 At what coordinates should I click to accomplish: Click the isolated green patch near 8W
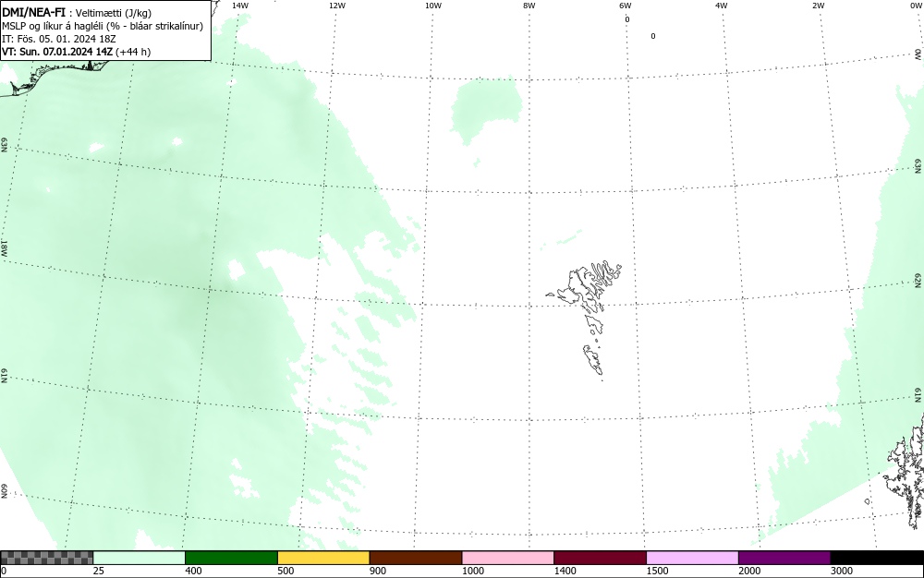pyautogui.click(x=487, y=110)
